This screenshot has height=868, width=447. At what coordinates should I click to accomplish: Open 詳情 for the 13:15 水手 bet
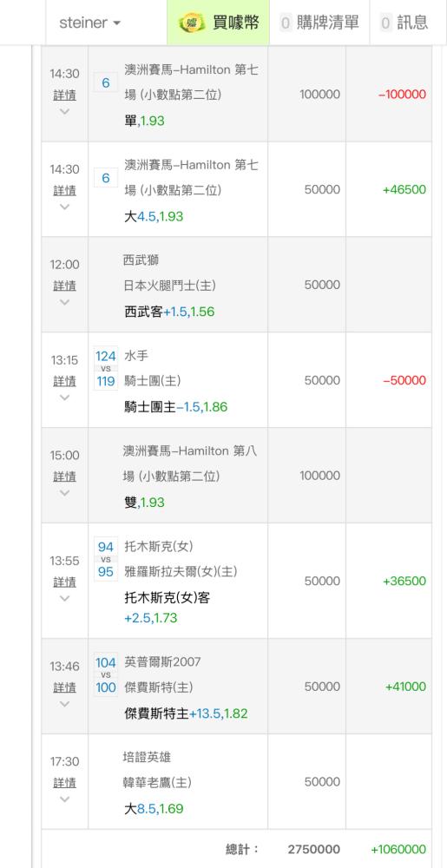tap(65, 381)
